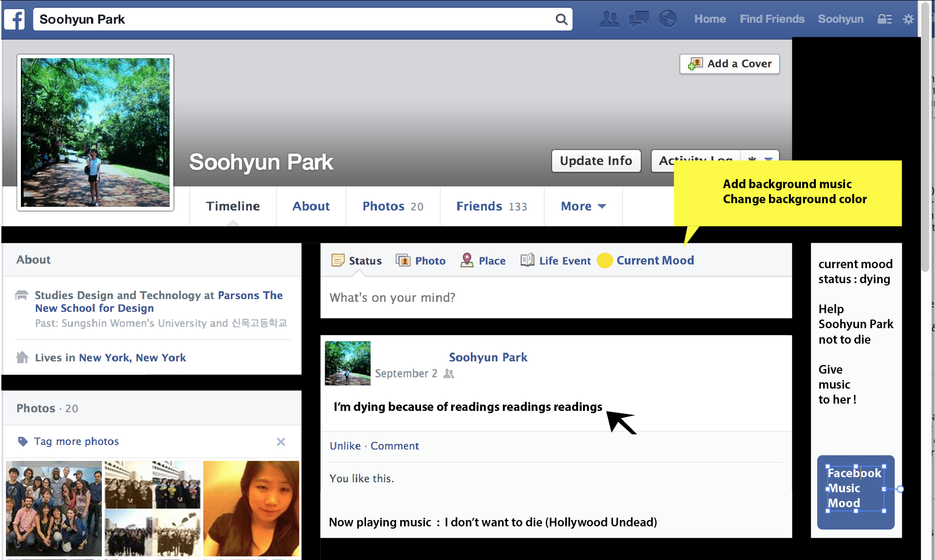
Task: Click the Facebook Music Mood button
Action: click(x=856, y=492)
